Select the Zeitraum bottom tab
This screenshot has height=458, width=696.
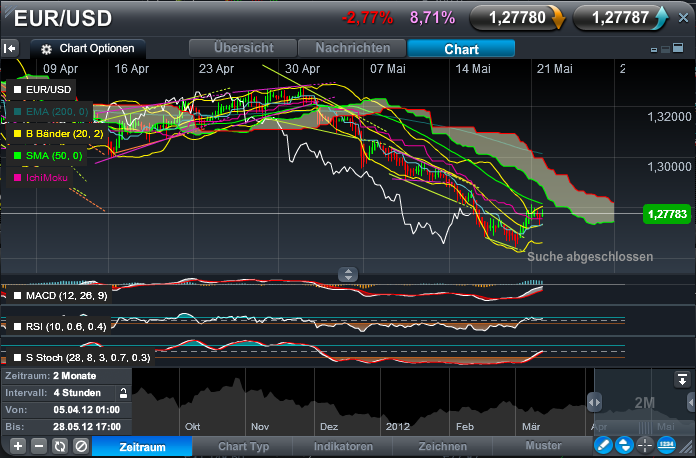coord(142,446)
